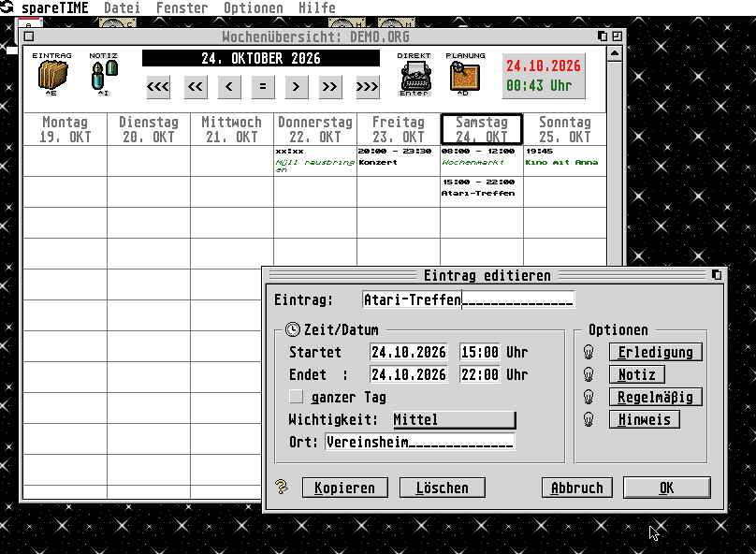This screenshot has height=554, width=756.
Task: Select the Freitag 23. OKT column header
Action: tap(399, 129)
